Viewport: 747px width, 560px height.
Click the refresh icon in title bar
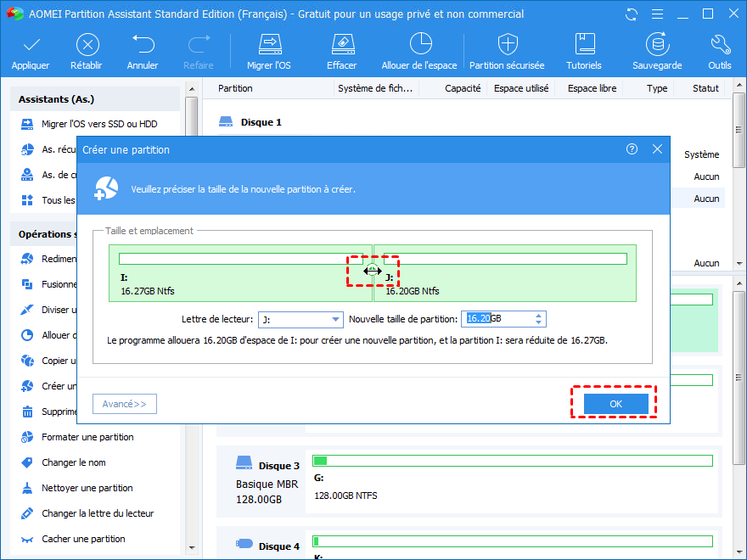click(x=632, y=14)
